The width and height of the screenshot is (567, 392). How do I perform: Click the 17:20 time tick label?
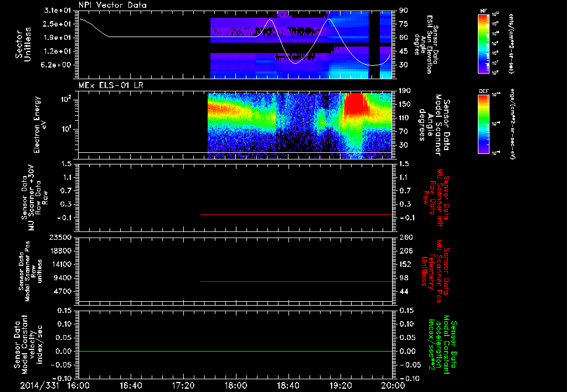(183, 385)
